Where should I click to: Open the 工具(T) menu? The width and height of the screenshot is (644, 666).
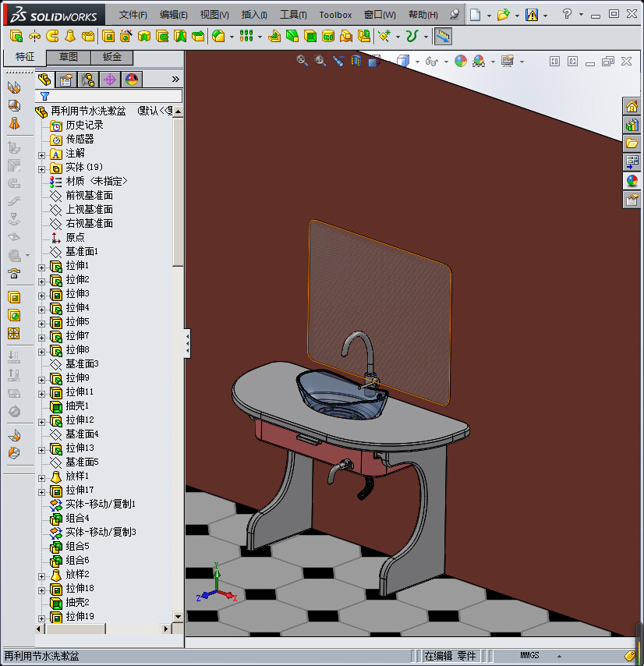293,15
